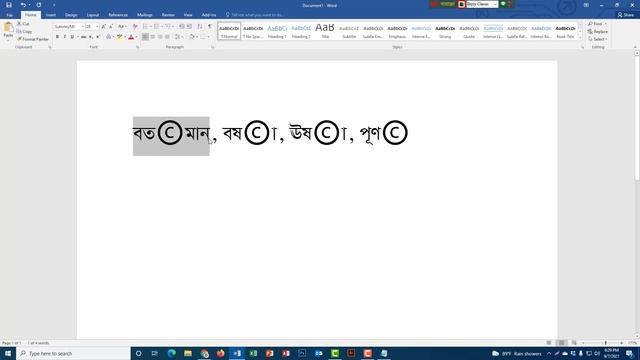The image size is (640, 360).
Task: Switch to the References tab
Action: [x=118, y=15]
